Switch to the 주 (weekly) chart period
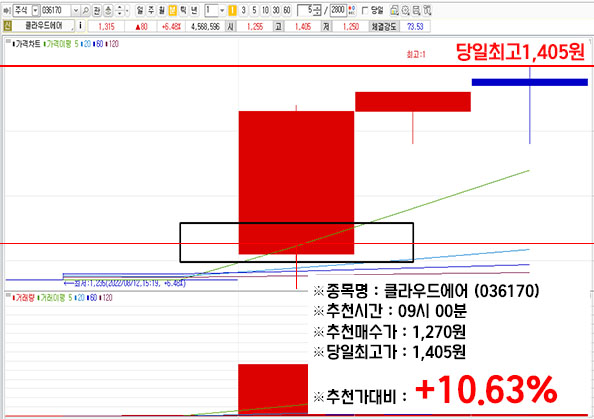This screenshot has width=594, height=419. click(x=151, y=11)
